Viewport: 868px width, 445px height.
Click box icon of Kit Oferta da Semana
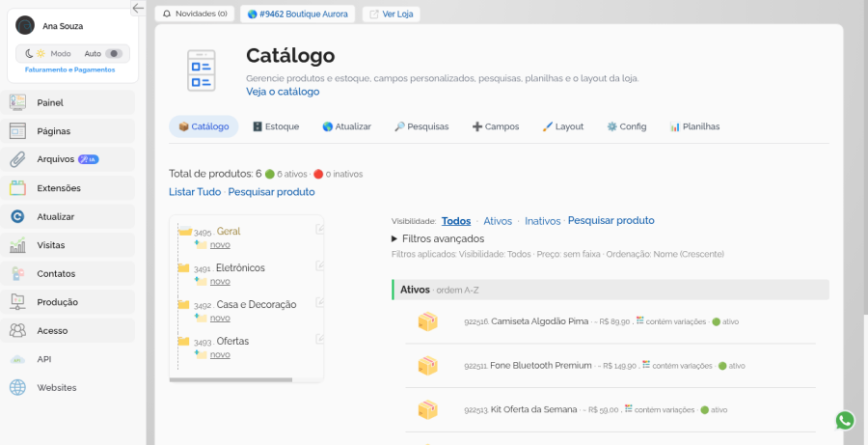click(428, 410)
